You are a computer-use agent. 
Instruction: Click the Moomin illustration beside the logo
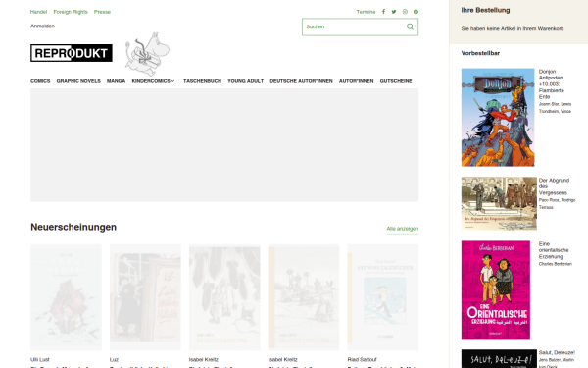(x=147, y=54)
